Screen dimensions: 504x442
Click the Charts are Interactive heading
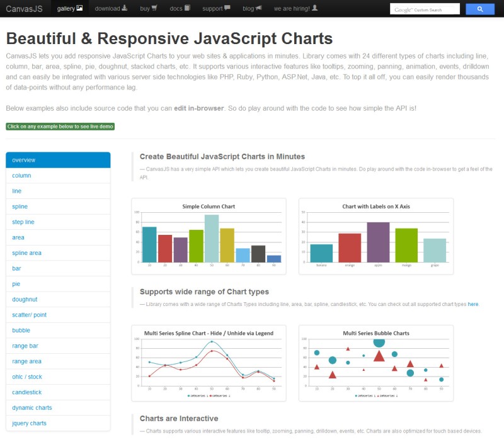pyautogui.click(x=179, y=419)
